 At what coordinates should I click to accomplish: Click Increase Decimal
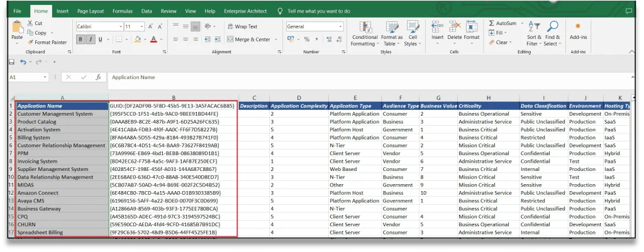(329, 40)
